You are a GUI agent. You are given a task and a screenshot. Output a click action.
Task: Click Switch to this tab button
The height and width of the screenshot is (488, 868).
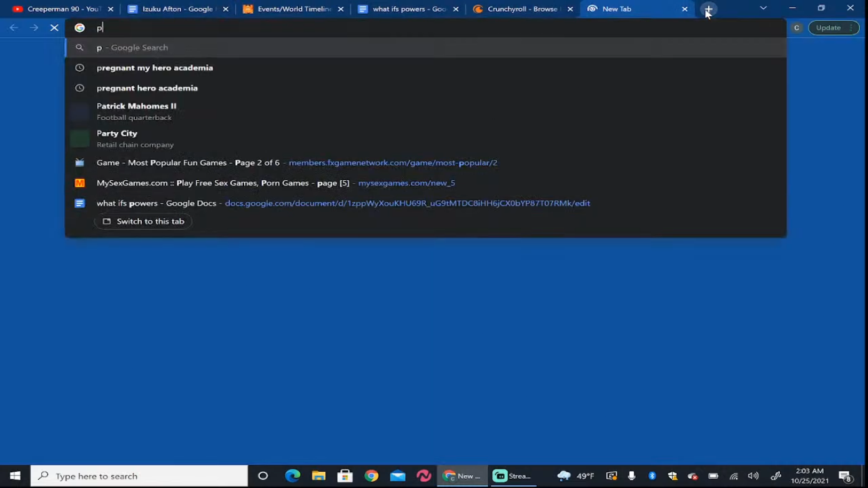[x=143, y=222]
